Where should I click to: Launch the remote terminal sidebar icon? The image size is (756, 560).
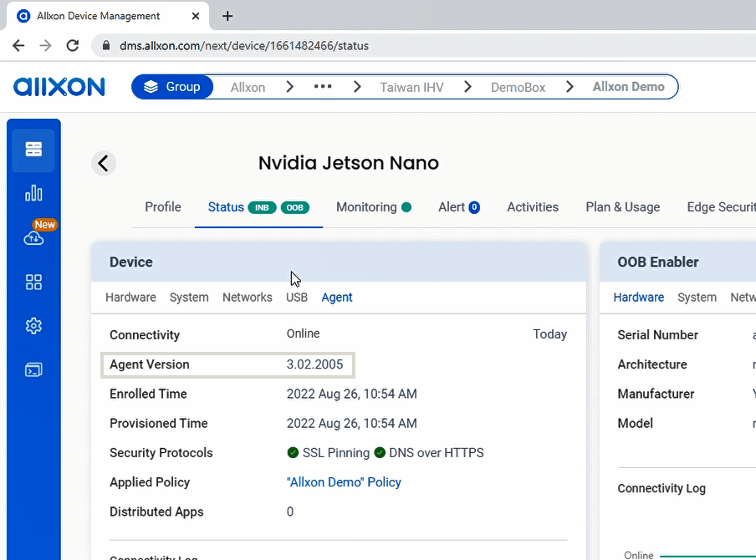(33, 369)
